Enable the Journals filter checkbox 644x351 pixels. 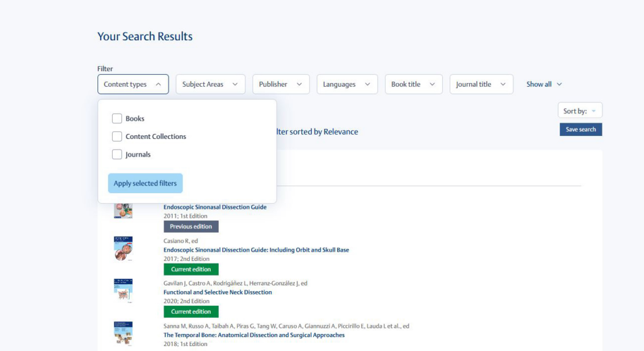pyautogui.click(x=117, y=155)
